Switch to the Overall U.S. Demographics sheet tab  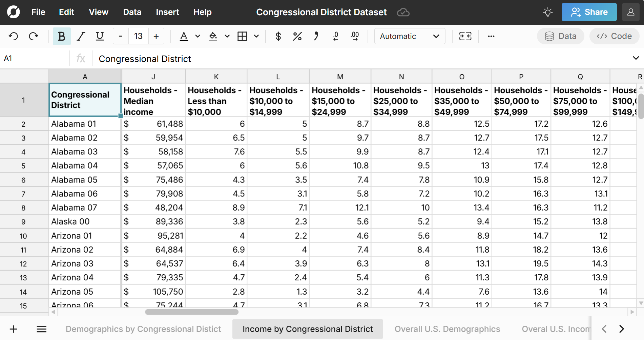(x=447, y=328)
